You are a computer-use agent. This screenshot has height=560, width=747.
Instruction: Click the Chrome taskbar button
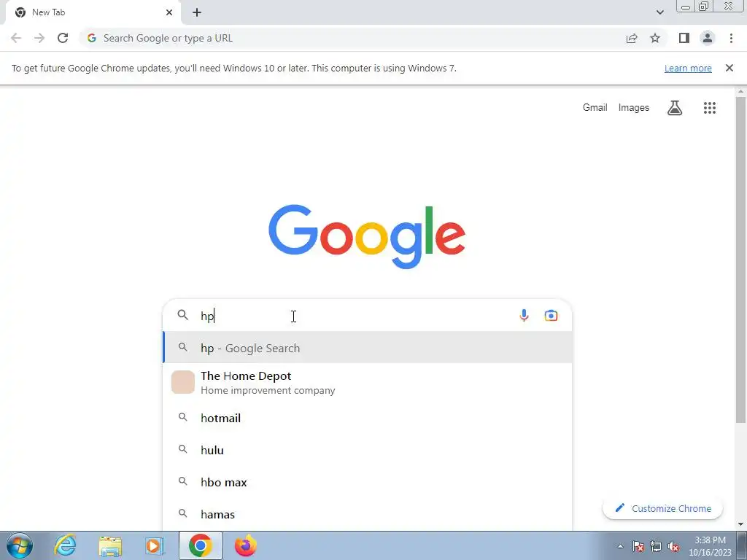coord(201,545)
